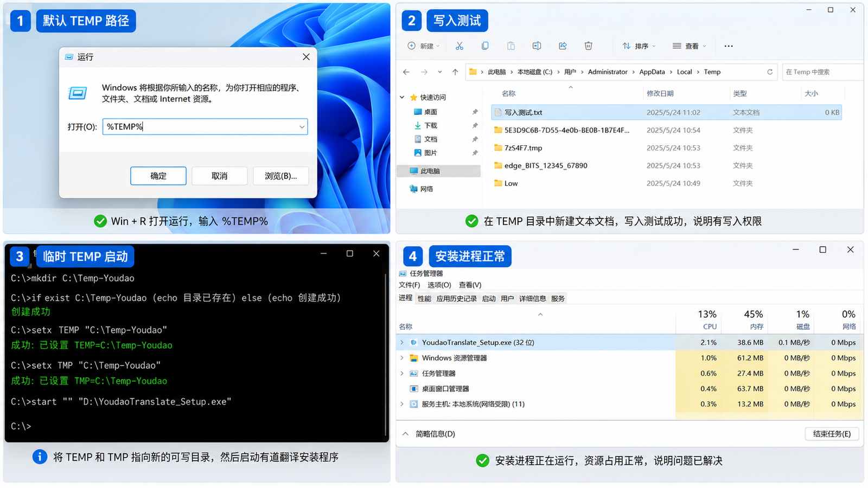Click the Delete trash icon in Explorer toolbar
Viewport: 868px width, 488px height.
588,46
